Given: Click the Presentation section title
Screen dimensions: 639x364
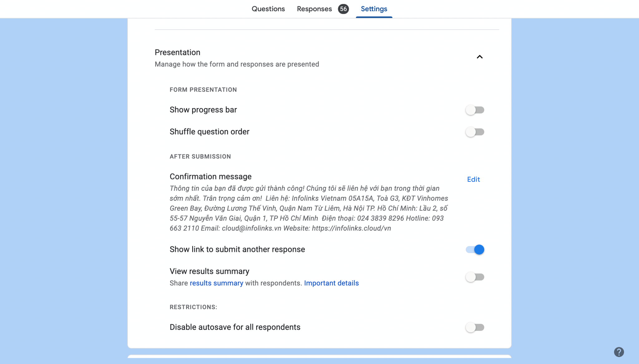Looking at the screenshot, I should (177, 52).
